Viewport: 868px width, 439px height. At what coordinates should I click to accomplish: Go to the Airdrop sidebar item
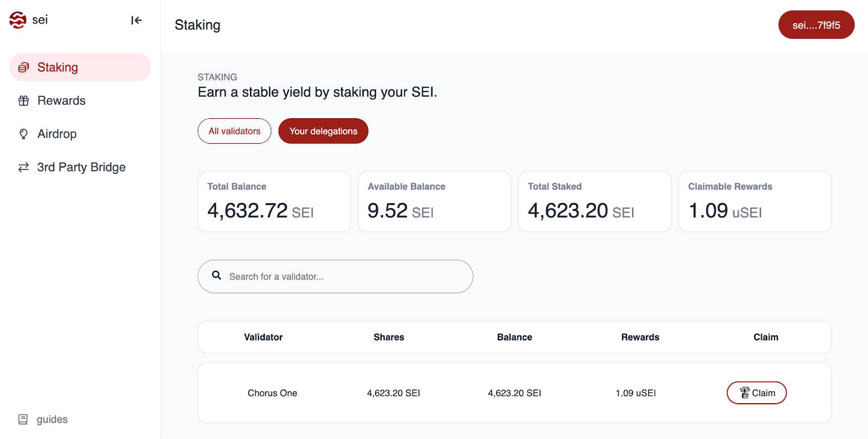[x=57, y=134]
